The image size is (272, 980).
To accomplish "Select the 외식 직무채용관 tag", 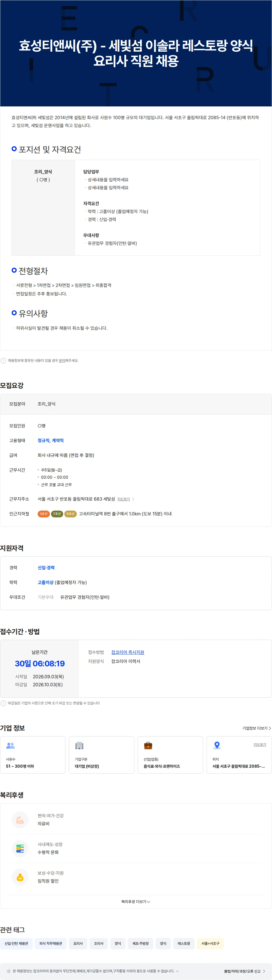I will point(51,943).
